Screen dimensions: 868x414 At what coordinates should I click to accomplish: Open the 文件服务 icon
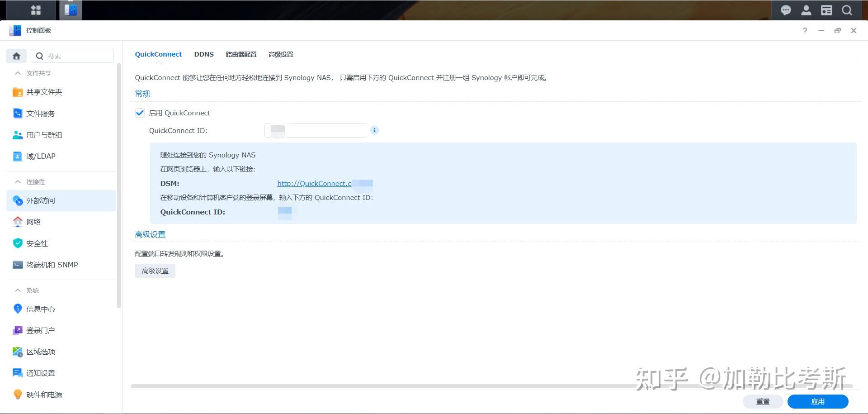point(18,114)
